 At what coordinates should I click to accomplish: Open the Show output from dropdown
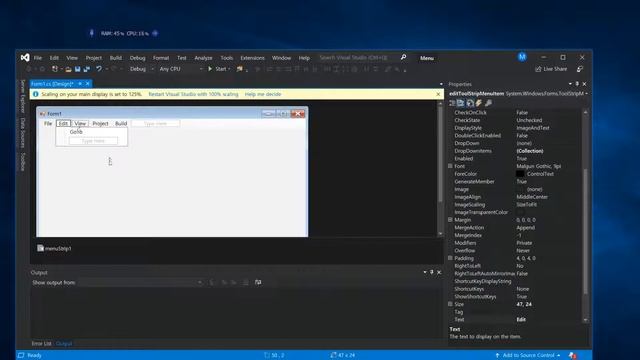140,282
